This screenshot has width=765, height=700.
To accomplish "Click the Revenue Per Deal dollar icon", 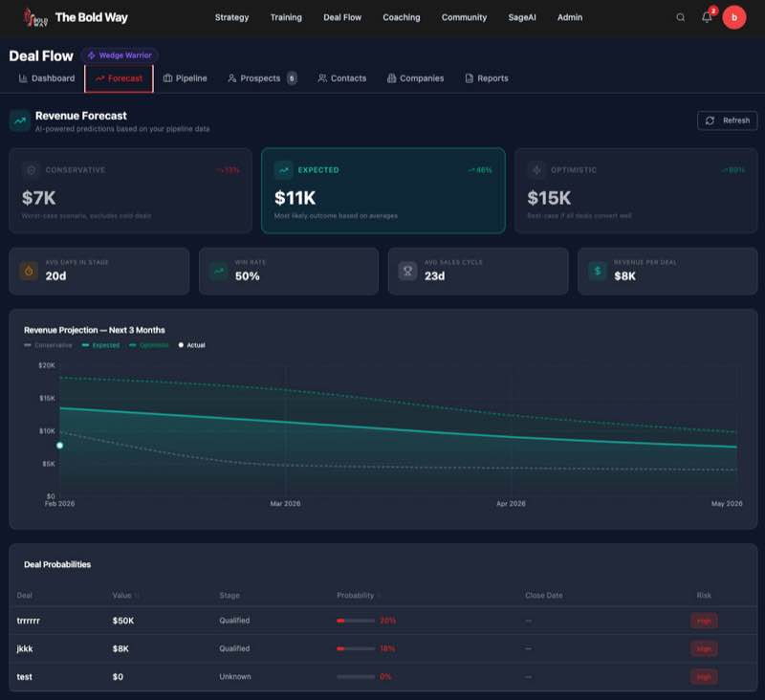I will pyautogui.click(x=597, y=271).
